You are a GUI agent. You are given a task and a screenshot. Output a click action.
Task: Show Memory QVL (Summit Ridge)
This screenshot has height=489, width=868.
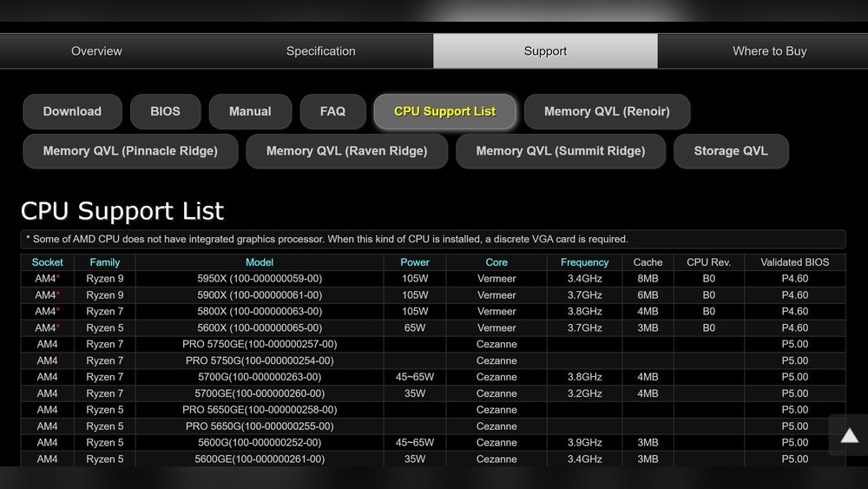[x=561, y=151]
